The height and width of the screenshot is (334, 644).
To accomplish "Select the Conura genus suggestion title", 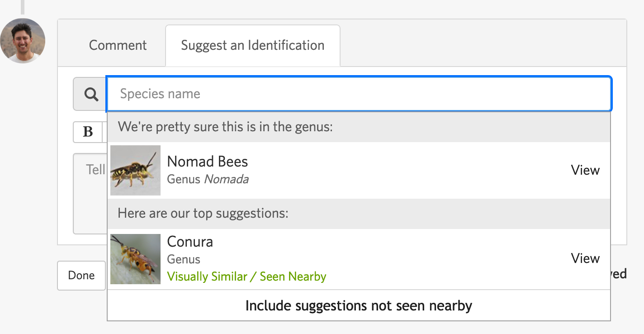I will point(190,242).
